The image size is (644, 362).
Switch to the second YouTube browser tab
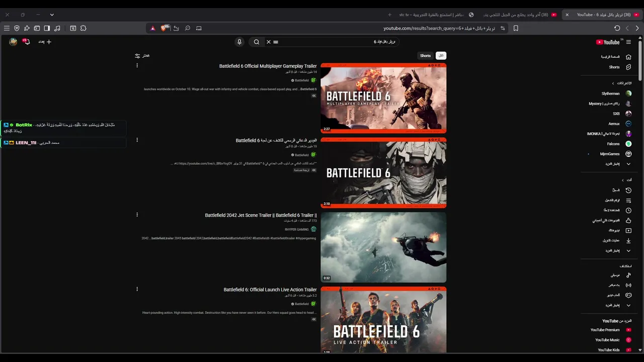point(519,15)
